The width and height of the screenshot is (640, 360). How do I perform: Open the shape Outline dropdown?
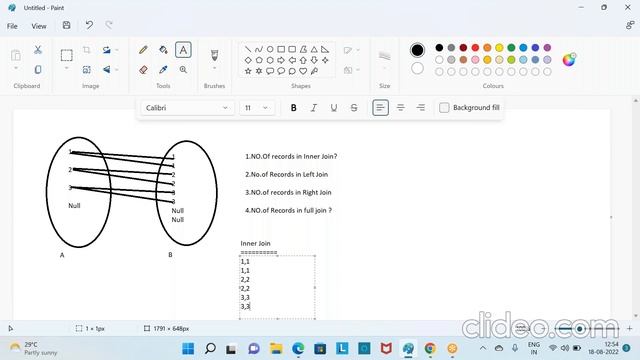tap(351, 50)
